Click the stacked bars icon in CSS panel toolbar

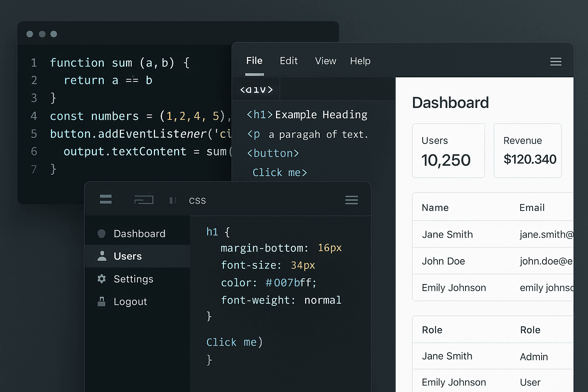coord(106,199)
